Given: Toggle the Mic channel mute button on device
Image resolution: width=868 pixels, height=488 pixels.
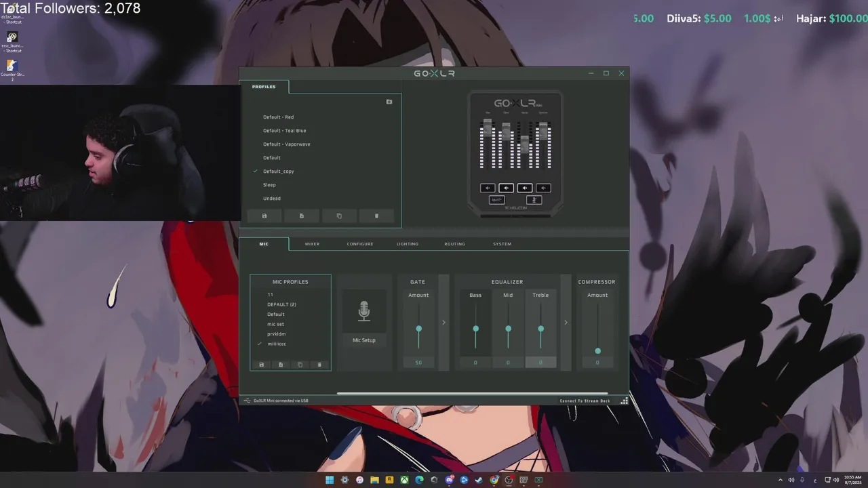Looking at the screenshot, I should coord(488,188).
